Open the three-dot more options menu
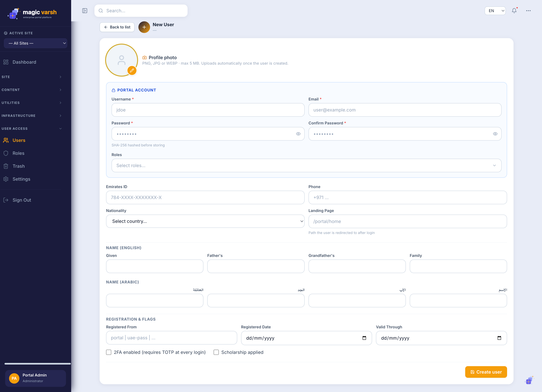542x392 pixels. tap(528, 11)
